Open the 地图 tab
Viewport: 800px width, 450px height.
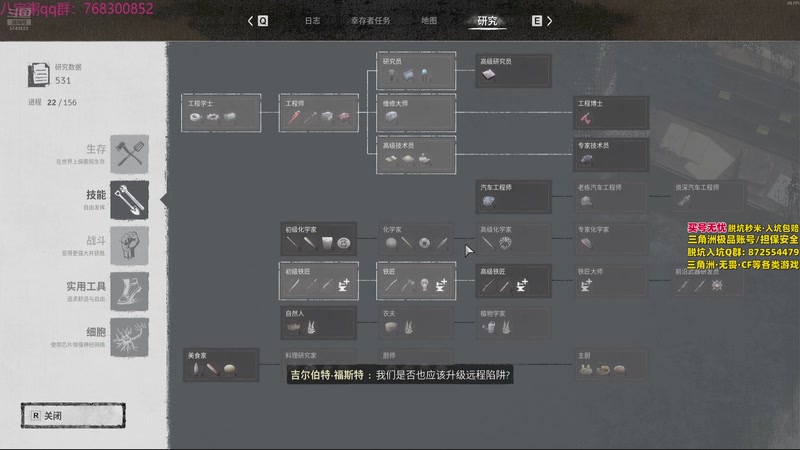[x=429, y=21]
